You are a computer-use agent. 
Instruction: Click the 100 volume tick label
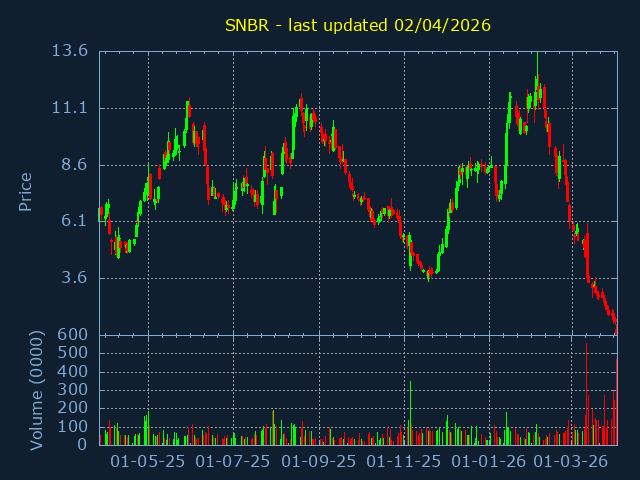[x=73, y=427]
